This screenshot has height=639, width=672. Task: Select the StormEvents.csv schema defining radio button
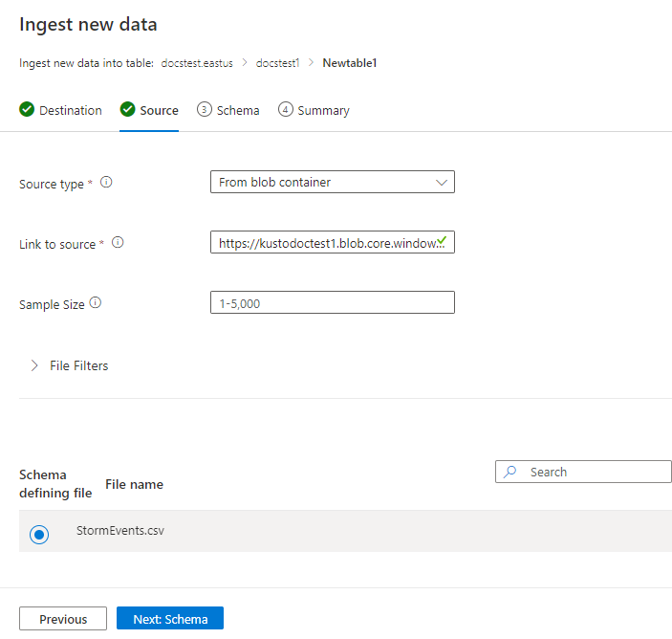click(39, 534)
